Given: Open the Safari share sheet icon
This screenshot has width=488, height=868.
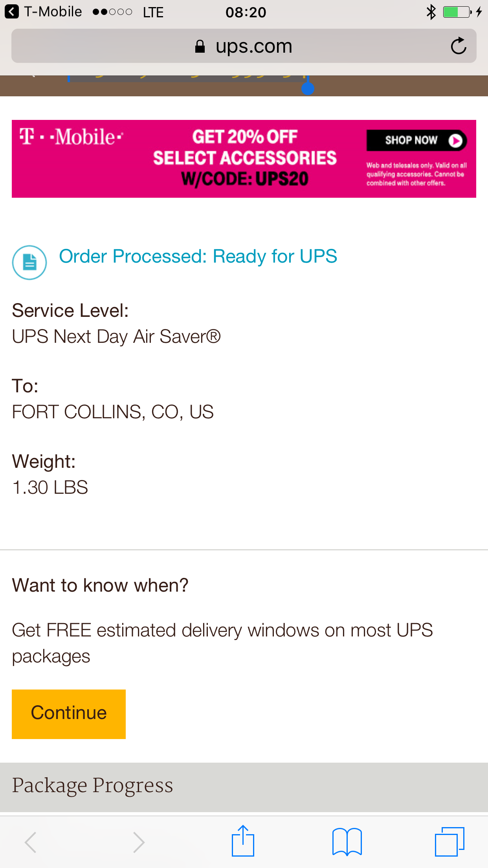Looking at the screenshot, I should tap(243, 841).
